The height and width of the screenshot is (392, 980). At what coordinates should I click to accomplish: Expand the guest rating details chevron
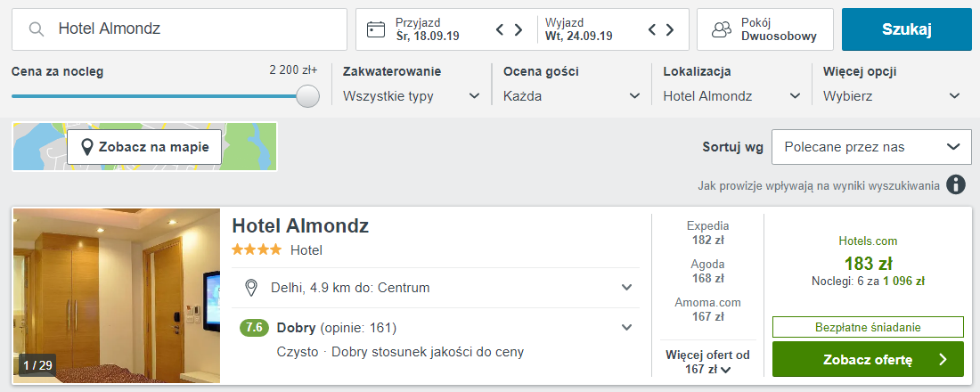(625, 327)
